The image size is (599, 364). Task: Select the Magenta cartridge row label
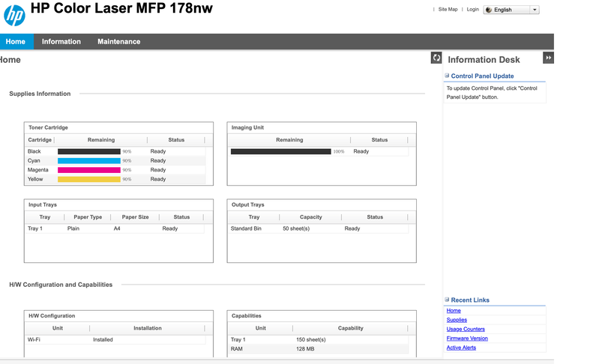pos(37,170)
